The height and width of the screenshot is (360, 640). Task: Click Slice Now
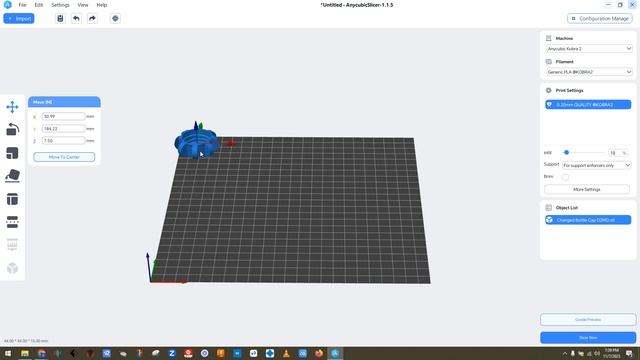pos(588,338)
